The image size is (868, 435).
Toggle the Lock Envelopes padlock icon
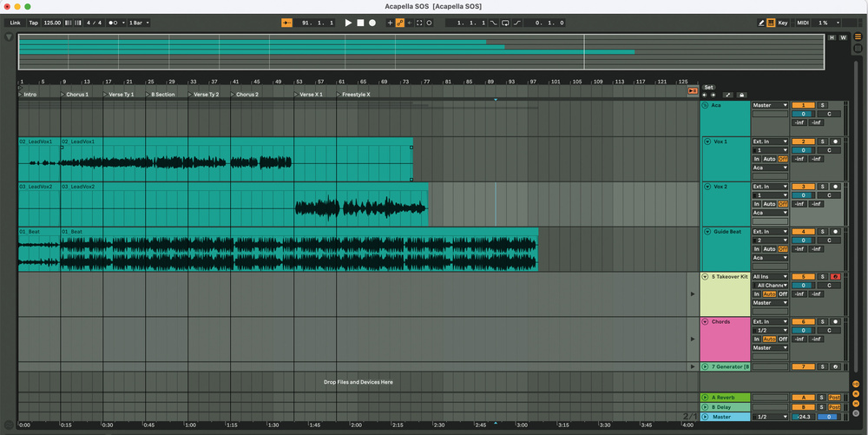click(742, 95)
